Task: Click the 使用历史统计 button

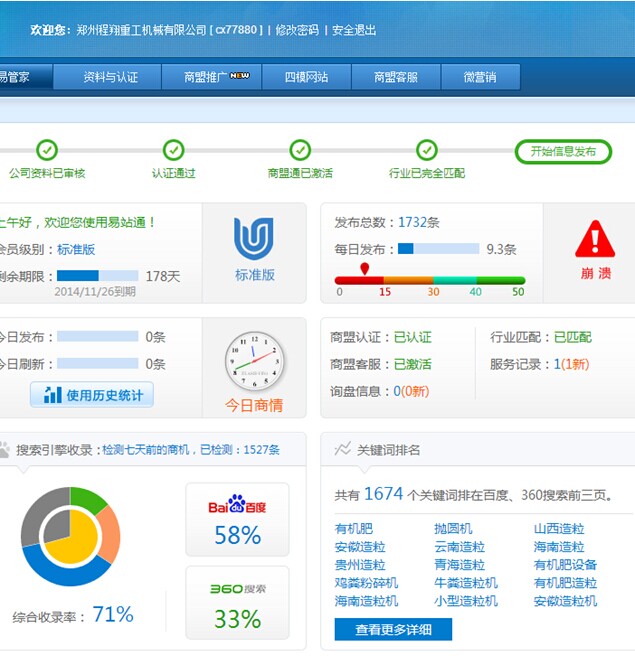Action: [x=92, y=395]
